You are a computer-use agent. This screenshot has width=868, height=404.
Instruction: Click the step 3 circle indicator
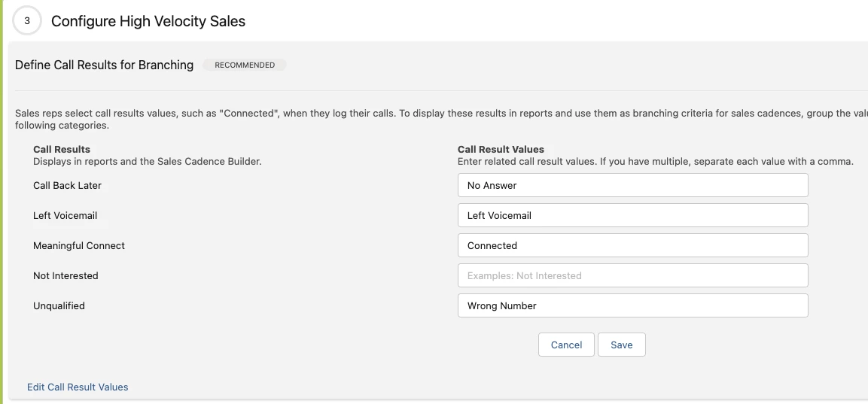tap(26, 21)
